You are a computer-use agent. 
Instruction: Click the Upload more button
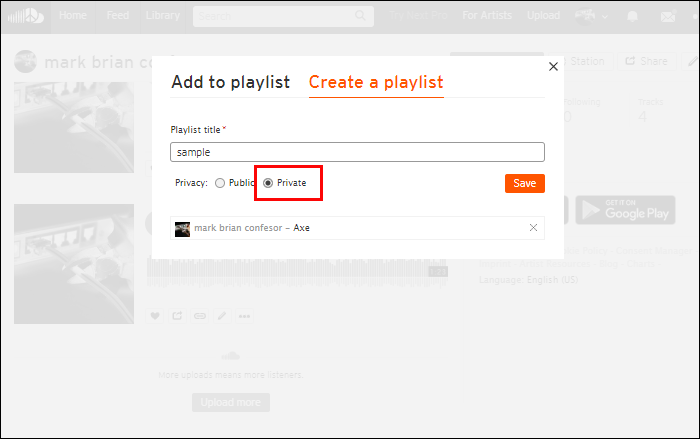[230, 402]
